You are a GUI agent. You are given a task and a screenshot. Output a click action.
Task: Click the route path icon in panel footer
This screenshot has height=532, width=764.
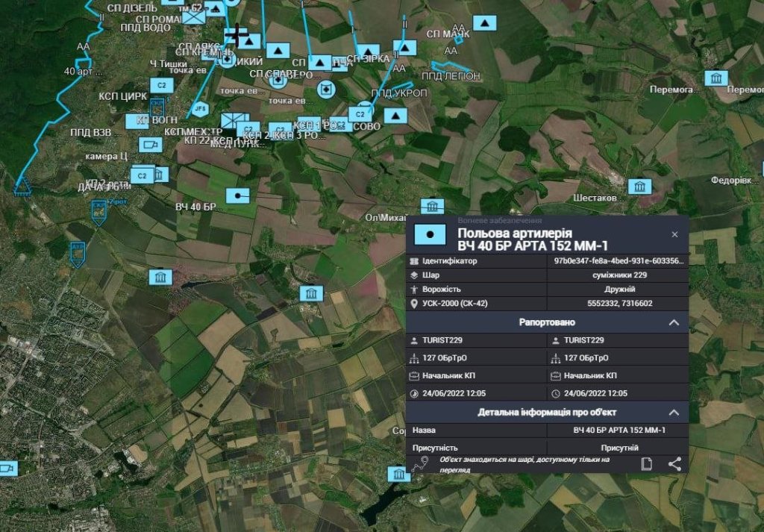pyautogui.click(x=421, y=464)
